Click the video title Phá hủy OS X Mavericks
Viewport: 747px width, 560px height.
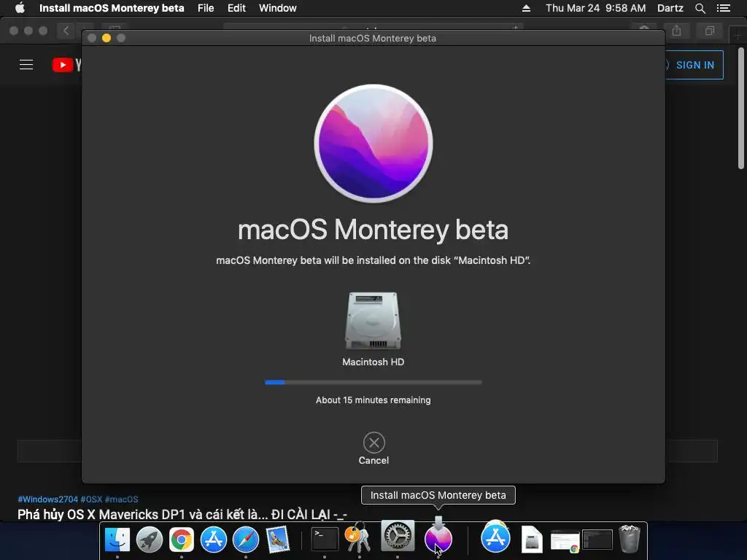tap(182, 514)
